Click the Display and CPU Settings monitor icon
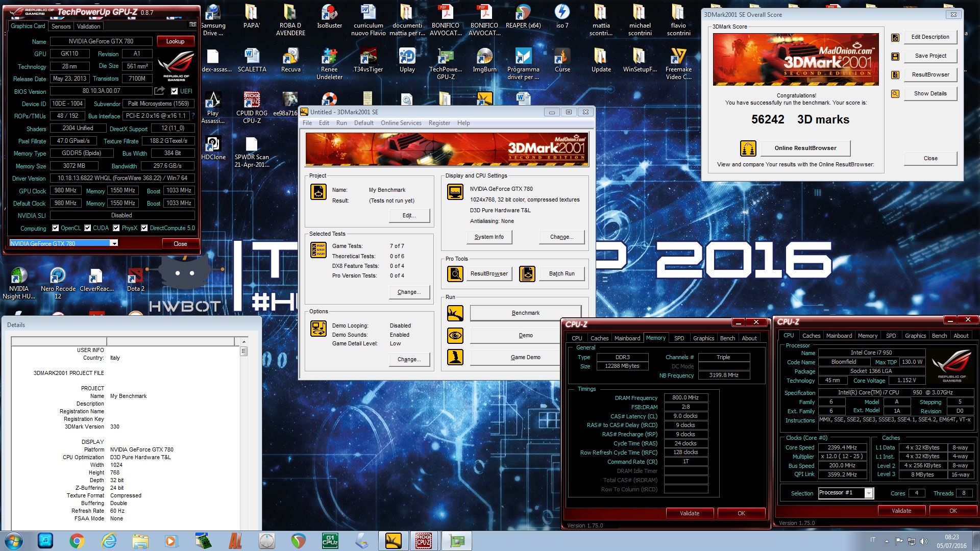Viewport: 980px width, 551px height. coord(455,192)
